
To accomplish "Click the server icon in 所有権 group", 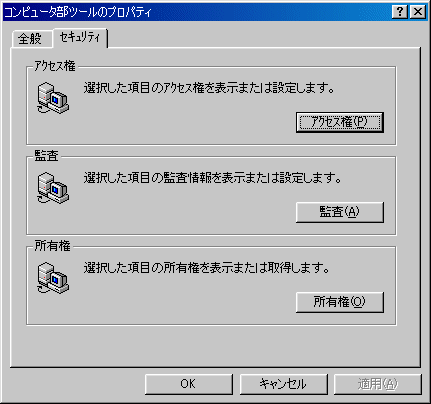I will 53,278.
